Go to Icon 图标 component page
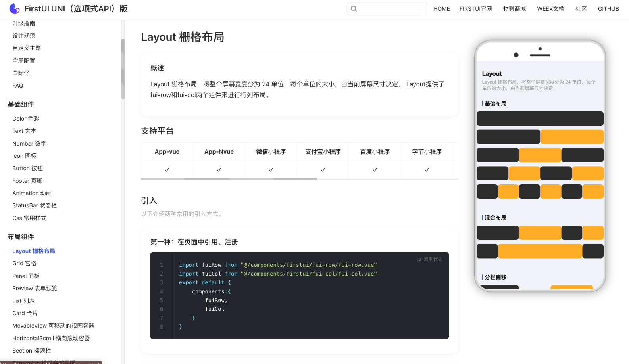629x364 pixels. 25,156
